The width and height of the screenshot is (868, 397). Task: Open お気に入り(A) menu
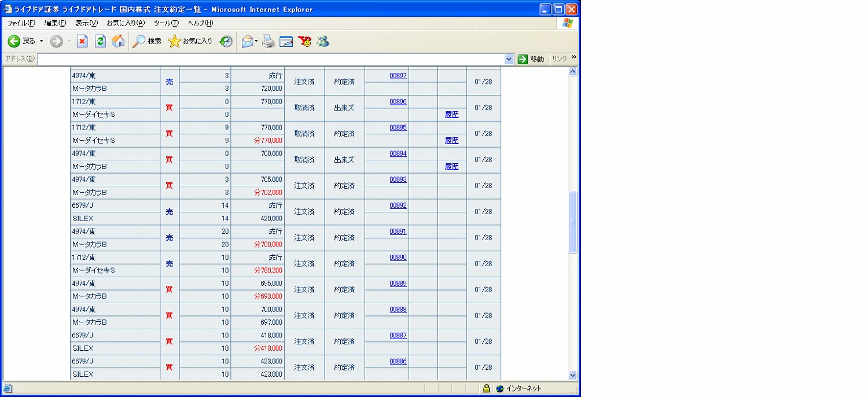126,23
